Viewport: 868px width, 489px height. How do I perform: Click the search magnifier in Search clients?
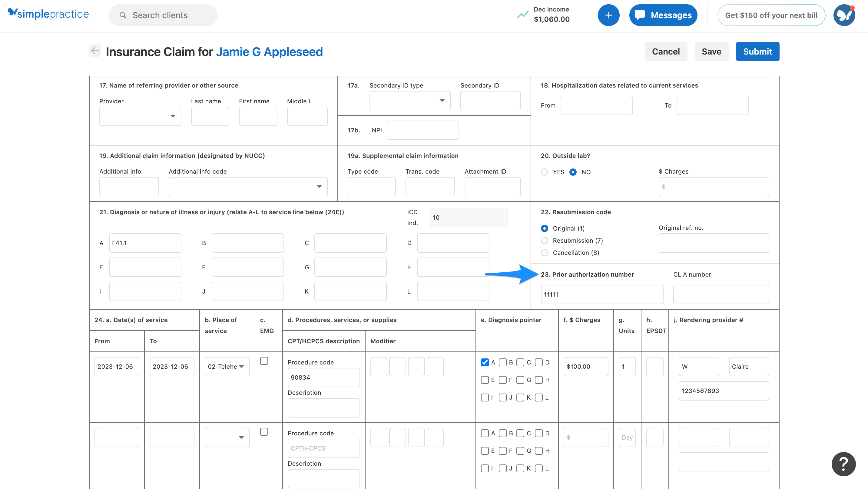click(x=123, y=15)
